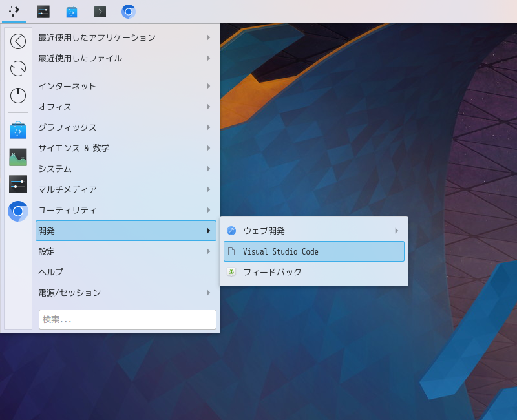The width and height of the screenshot is (517, 420).
Task: Click the 開発 submenu arrow
Action: coord(208,231)
